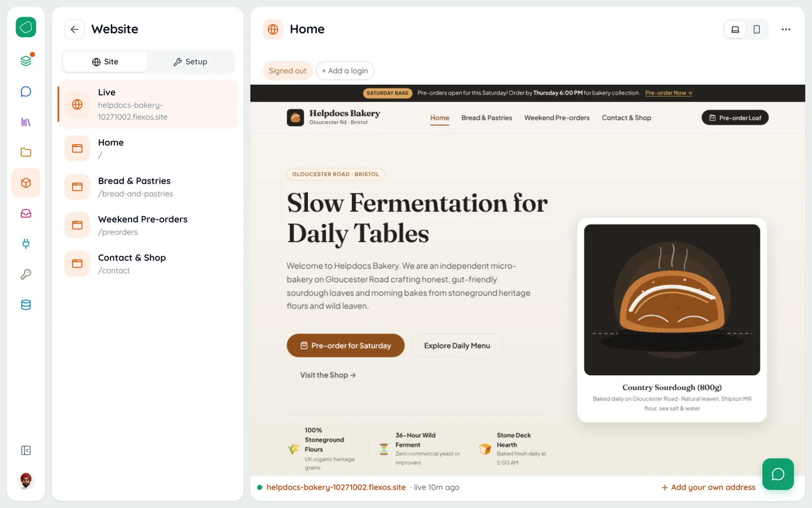Click the globe icon beside Home title
The height and width of the screenshot is (508, 812).
click(273, 29)
